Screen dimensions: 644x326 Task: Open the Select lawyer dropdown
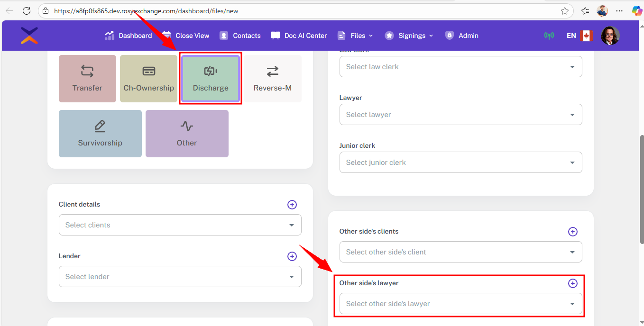point(460,115)
